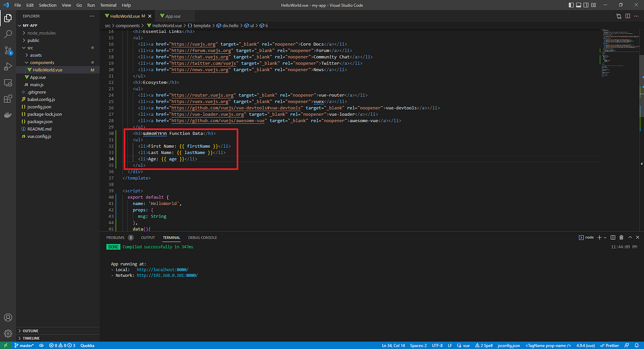Open the Terminal menu
The height and width of the screenshot is (349, 644).
pyautogui.click(x=108, y=5)
